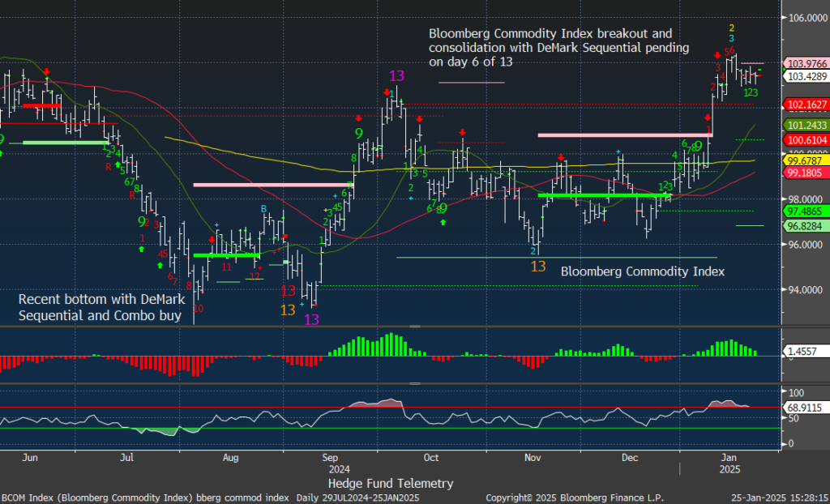The image size is (830, 504).
Task: Click the magenta 13 marker at September bottom
Action: tap(311, 319)
